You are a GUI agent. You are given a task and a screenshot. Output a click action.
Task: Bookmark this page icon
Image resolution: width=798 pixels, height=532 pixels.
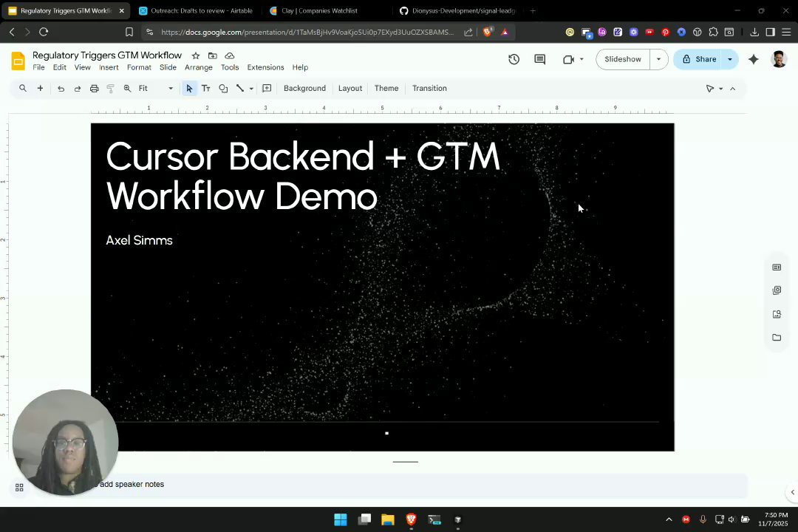coord(129,32)
